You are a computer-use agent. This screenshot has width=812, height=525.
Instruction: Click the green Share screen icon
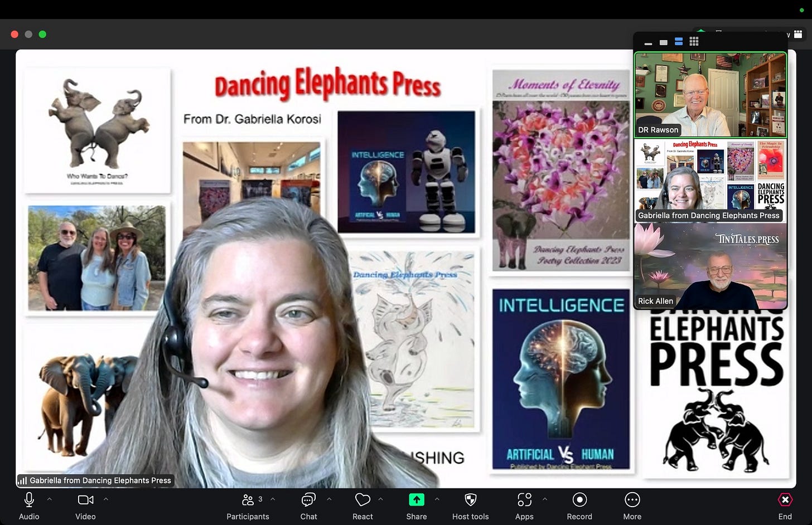(417, 500)
